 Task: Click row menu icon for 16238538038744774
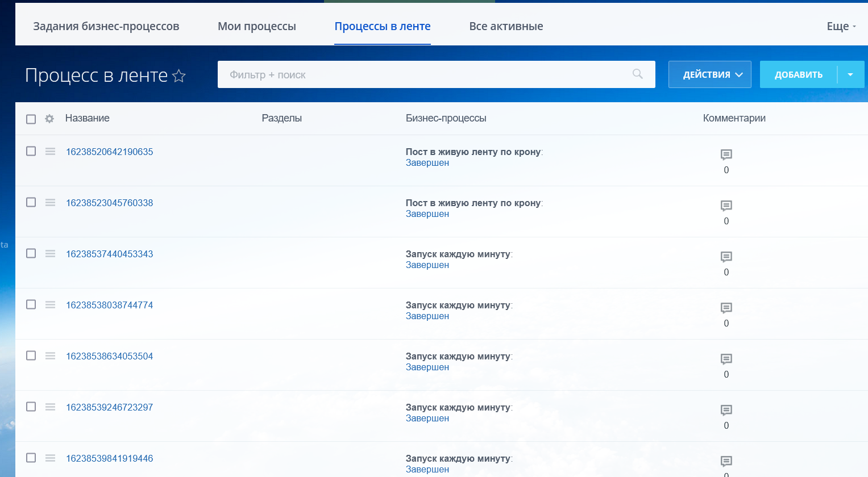[51, 305]
